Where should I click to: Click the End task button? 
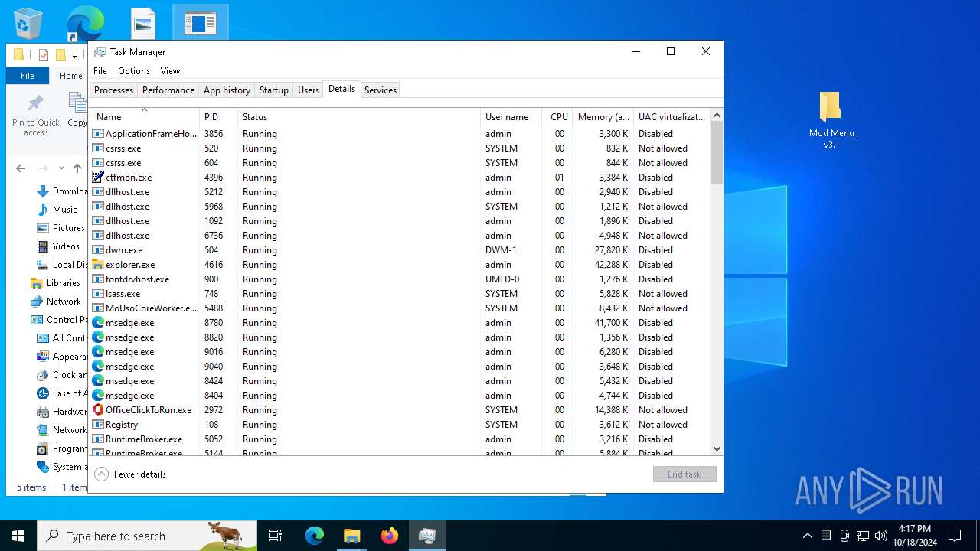point(684,474)
